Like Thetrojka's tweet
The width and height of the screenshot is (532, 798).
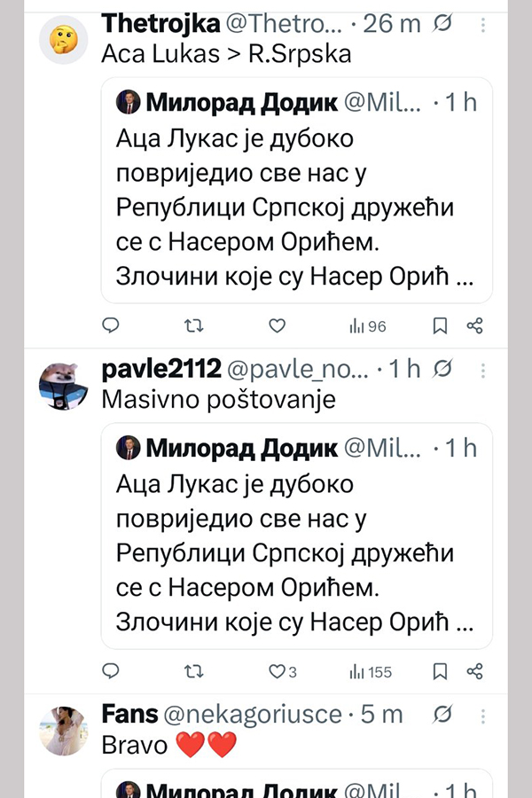click(x=277, y=326)
